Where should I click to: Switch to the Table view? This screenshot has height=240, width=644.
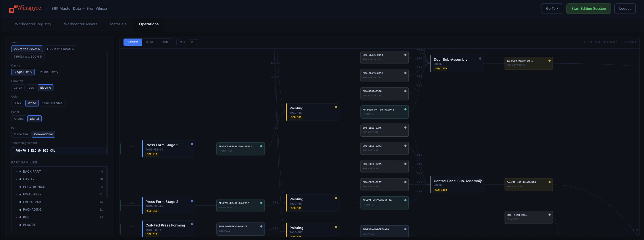click(x=165, y=42)
